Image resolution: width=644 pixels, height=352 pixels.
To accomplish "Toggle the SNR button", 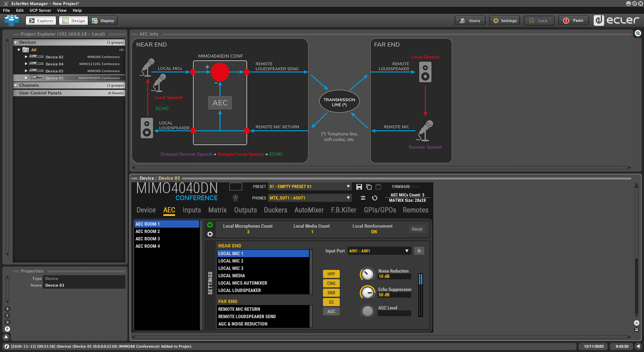I will point(331,293).
